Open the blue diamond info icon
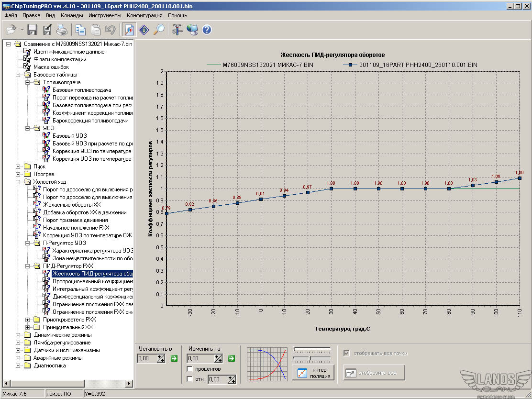The image size is (532, 399). (x=144, y=30)
